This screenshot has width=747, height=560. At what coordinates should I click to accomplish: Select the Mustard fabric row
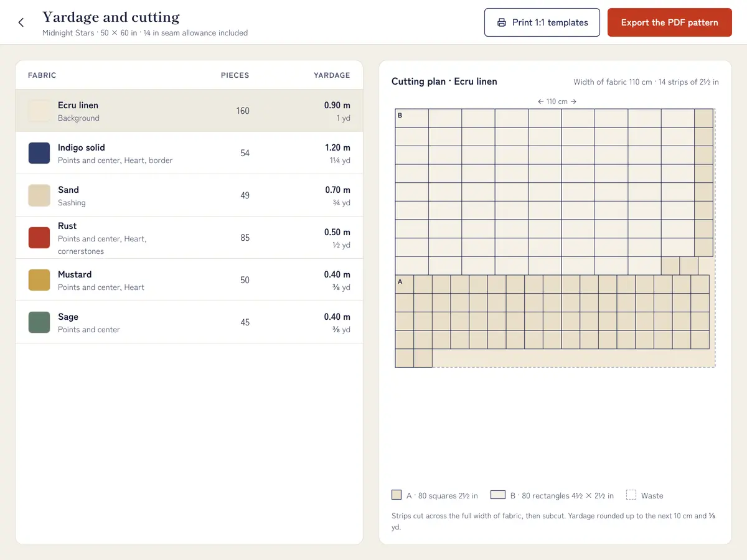tap(189, 280)
